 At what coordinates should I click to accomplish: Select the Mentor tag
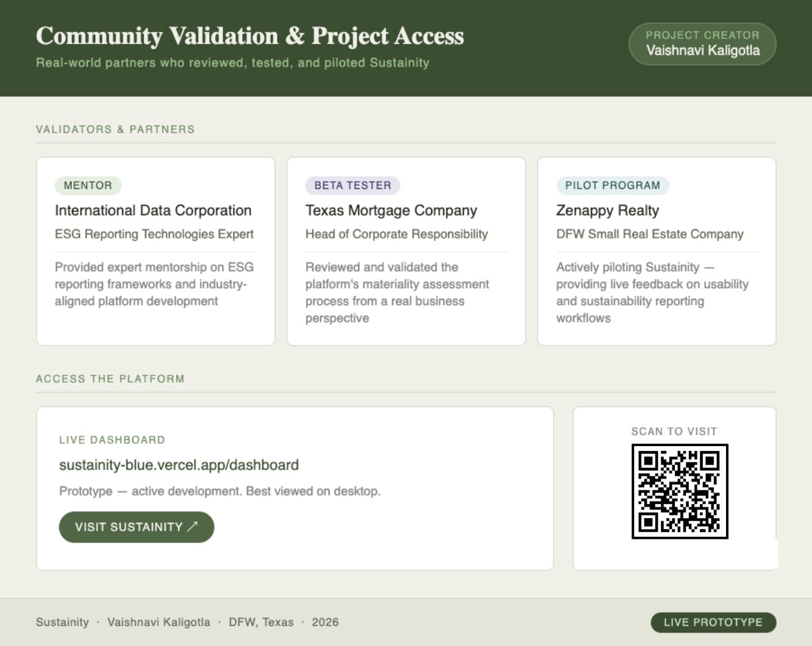(x=88, y=185)
